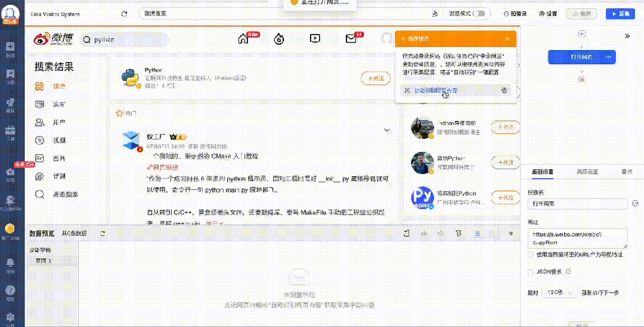Click the Weibo logo
The image size is (644, 327).
[54, 39]
